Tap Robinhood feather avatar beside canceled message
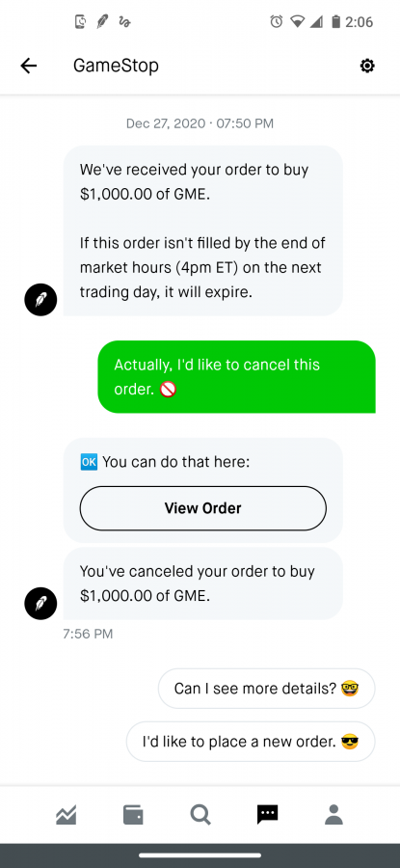The image size is (400, 868). [x=40, y=604]
